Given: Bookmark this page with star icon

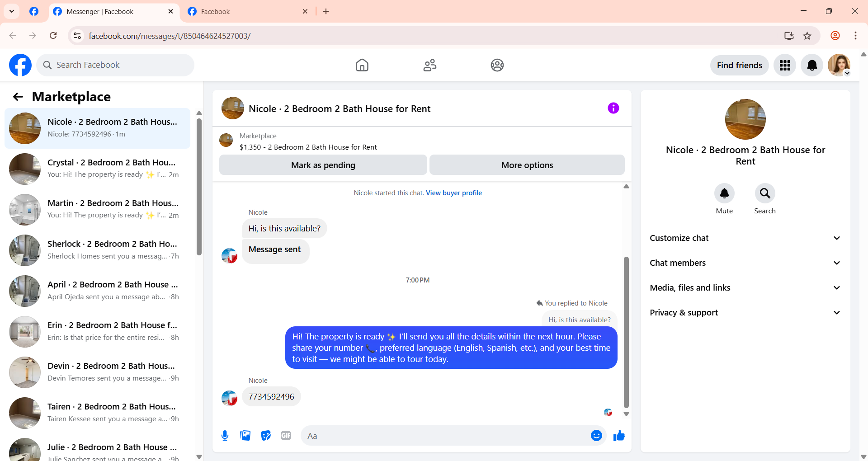Looking at the screenshot, I should [807, 36].
